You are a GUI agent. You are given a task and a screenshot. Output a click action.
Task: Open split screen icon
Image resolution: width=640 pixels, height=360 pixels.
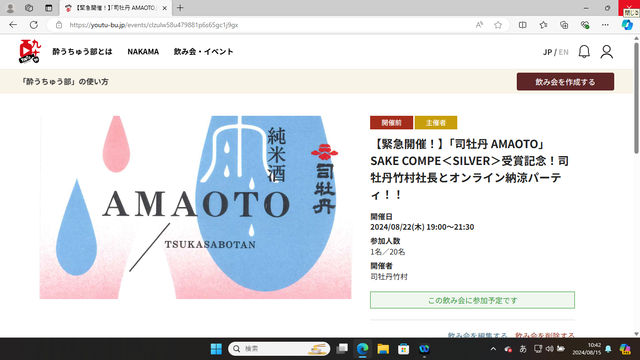pyautogui.click(x=522, y=25)
